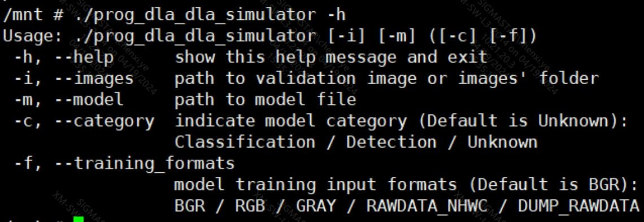Click "path to model file" description
Image resolution: width=644 pixels, height=222 pixels.
pyautogui.click(x=266, y=100)
